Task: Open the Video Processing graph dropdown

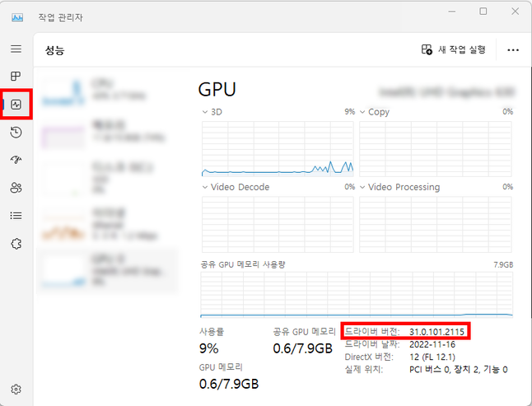Action: pos(399,187)
